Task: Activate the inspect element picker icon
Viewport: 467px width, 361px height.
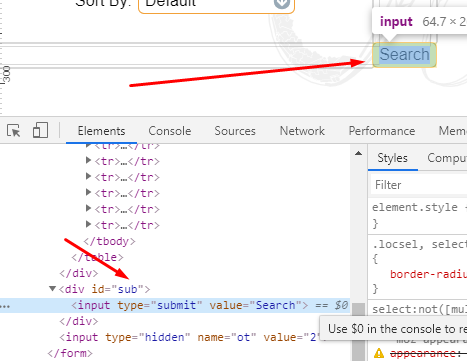Action: 14,130
